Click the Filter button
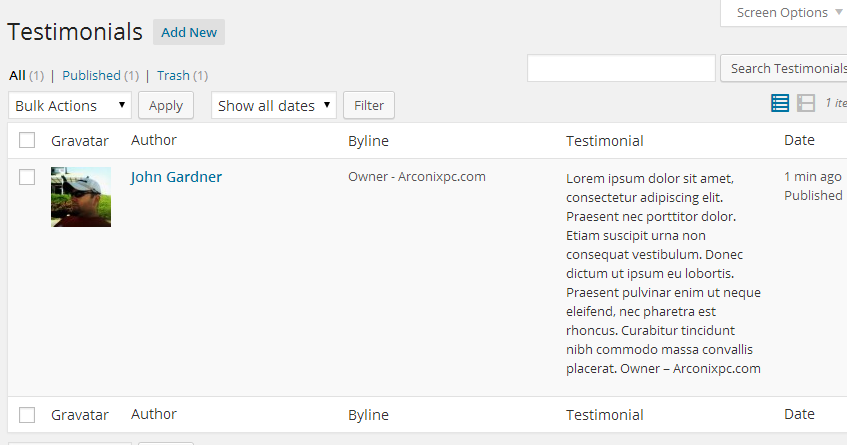Screen dimensions: 847x445 (369, 105)
